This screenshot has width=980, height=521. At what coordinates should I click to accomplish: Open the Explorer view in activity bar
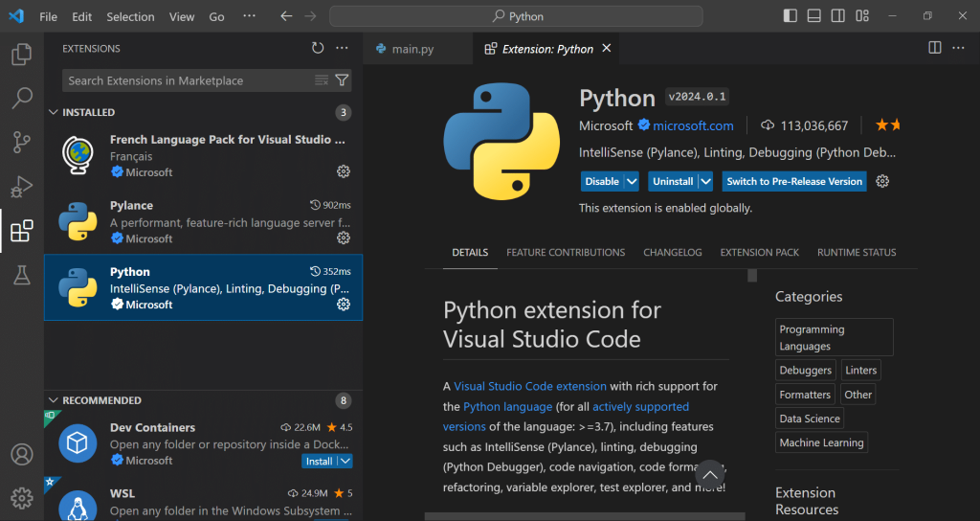tap(22, 55)
